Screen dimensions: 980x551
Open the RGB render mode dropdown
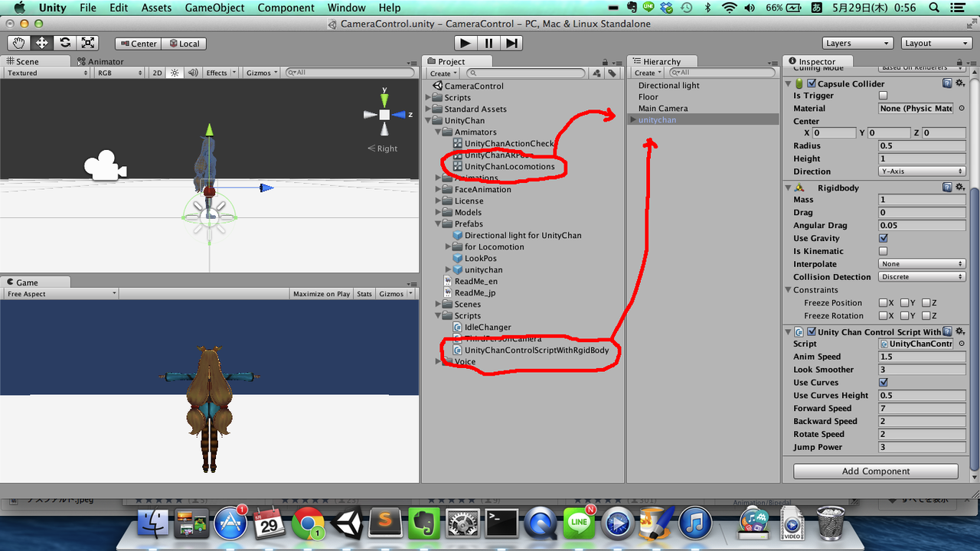click(119, 73)
